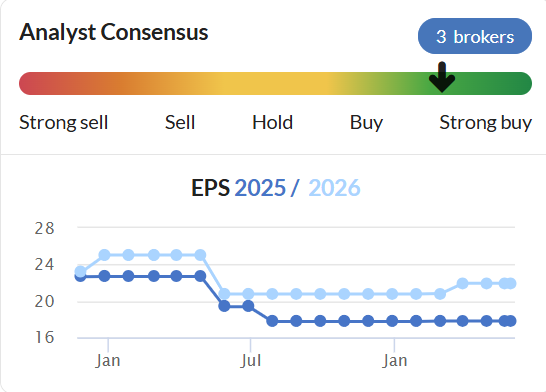The height and width of the screenshot is (392, 546).
Task: Click the black consensus arrow marker
Action: [x=442, y=77]
